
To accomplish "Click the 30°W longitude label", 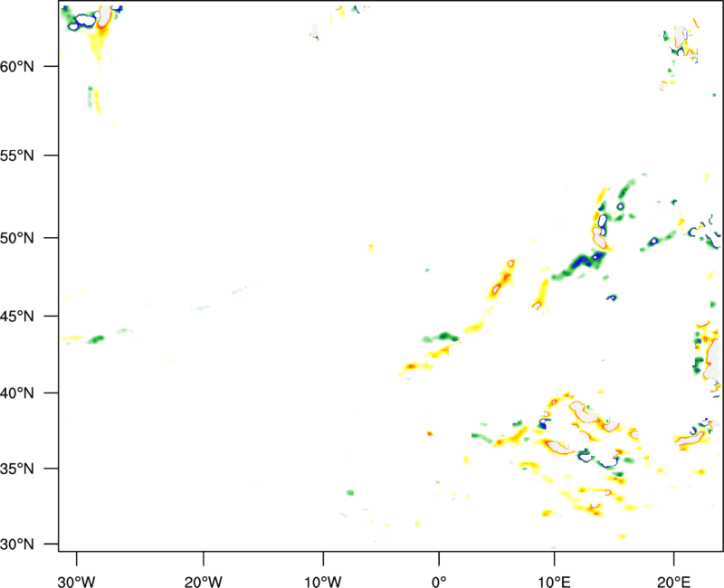I will 77,582.
